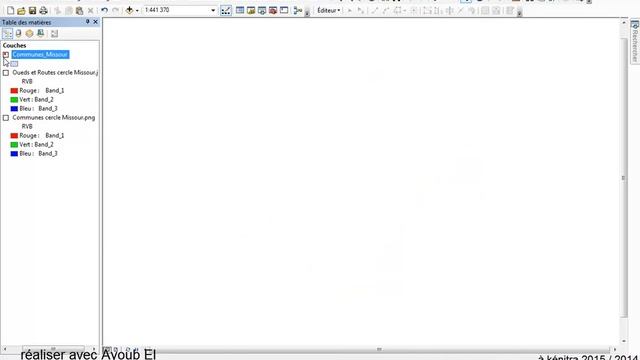Click the Communes_Missour polygon symbol swatch

point(14,64)
